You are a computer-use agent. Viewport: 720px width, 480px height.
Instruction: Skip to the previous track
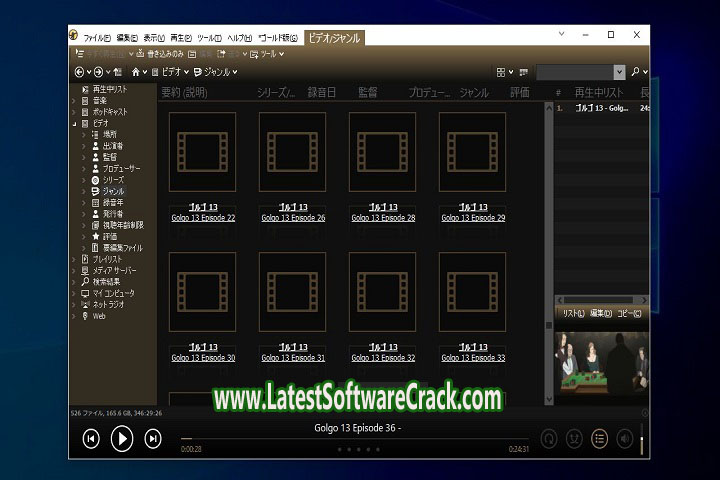tap(91, 439)
